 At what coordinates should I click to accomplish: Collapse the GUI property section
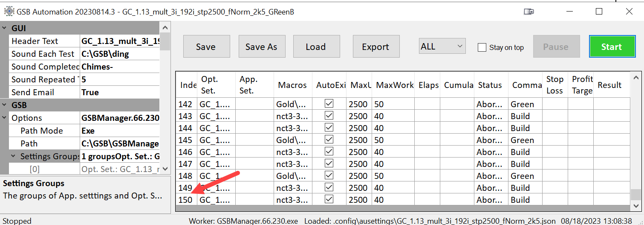point(4,28)
